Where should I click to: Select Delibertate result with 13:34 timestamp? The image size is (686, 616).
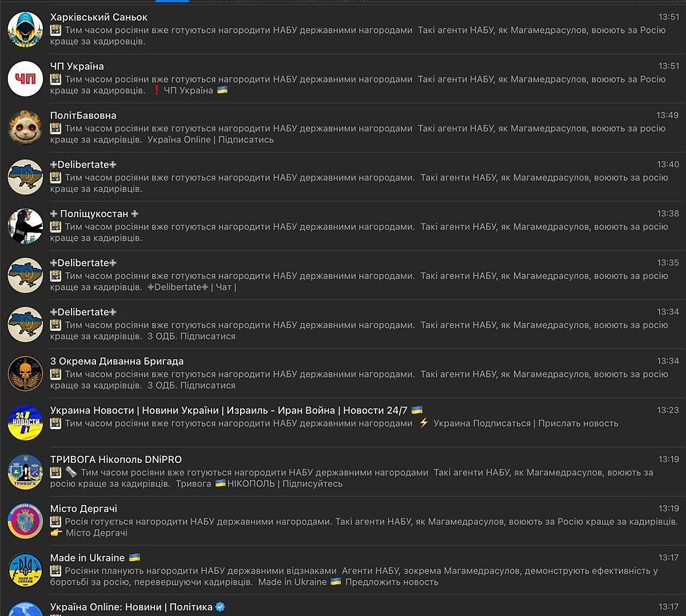click(343, 325)
